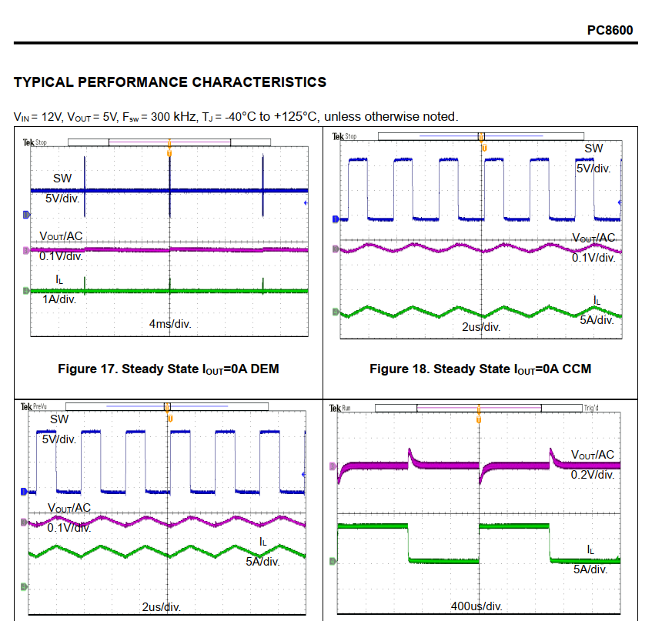The width and height of the screenshot is (672, 621).
Task: Click the "Figure 17. Steady State IOUT=0A DEM" caption
Action: [169, 369]
